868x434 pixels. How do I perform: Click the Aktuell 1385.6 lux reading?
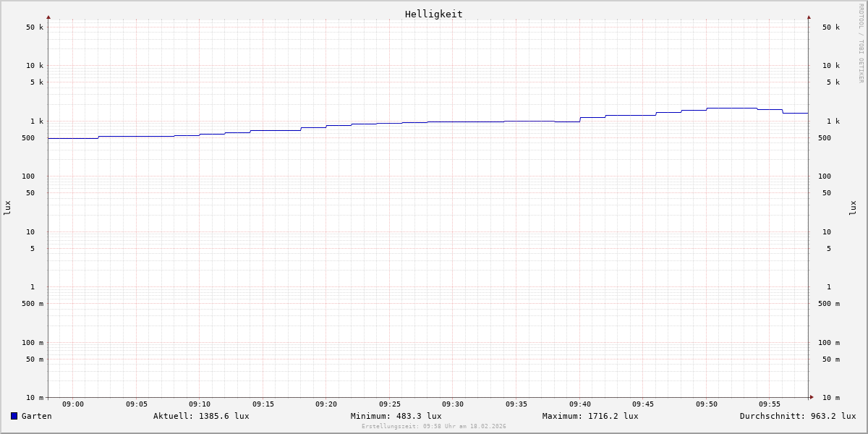201,416
